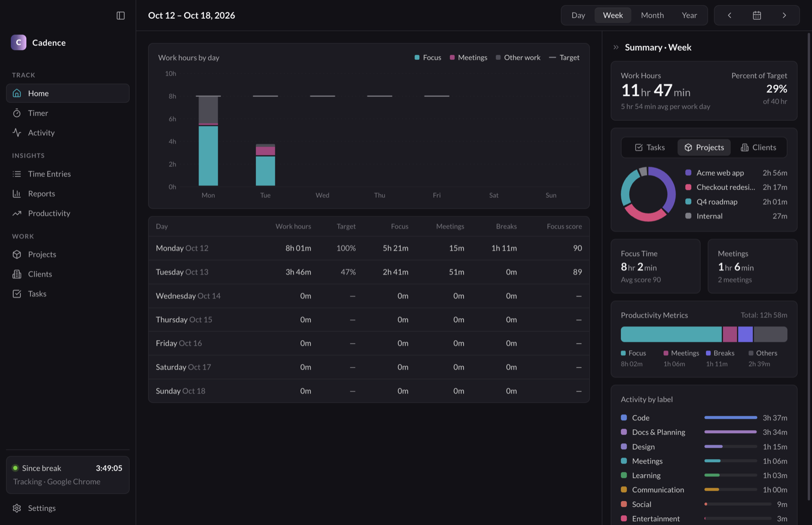Switch to Day view
Screen dimensions: 812x525
click(x=578, y=15)
